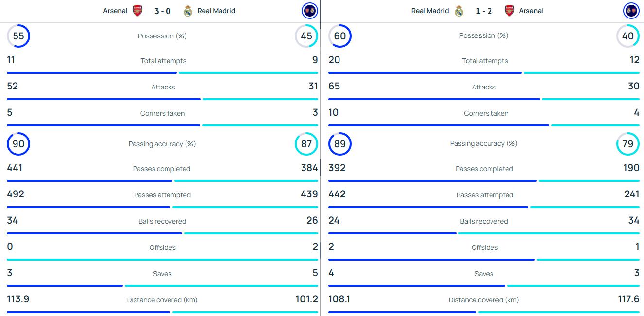Viewport: 644px width, 316px height.
Task: Select the passing accuracy ring showing 79
Action: click(628, 144)
